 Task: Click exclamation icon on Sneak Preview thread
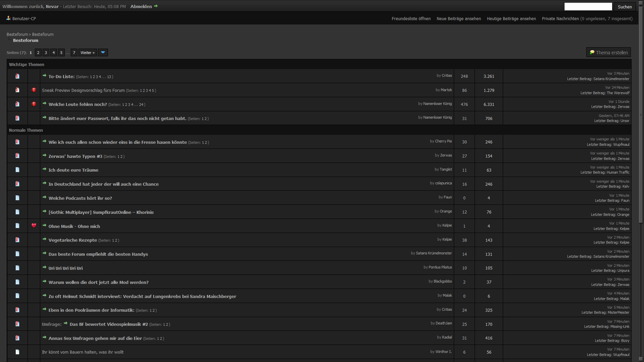34,90
